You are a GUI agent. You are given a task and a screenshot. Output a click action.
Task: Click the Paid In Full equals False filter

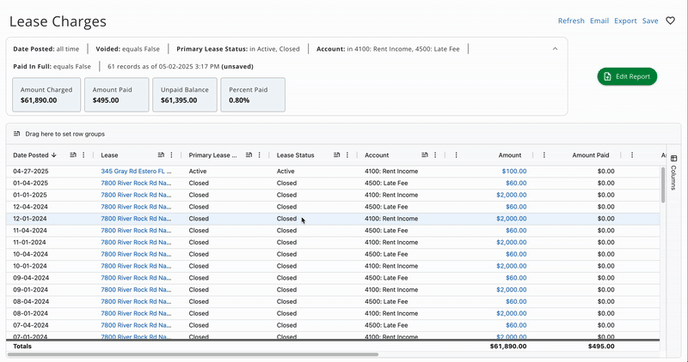[52, 67]
